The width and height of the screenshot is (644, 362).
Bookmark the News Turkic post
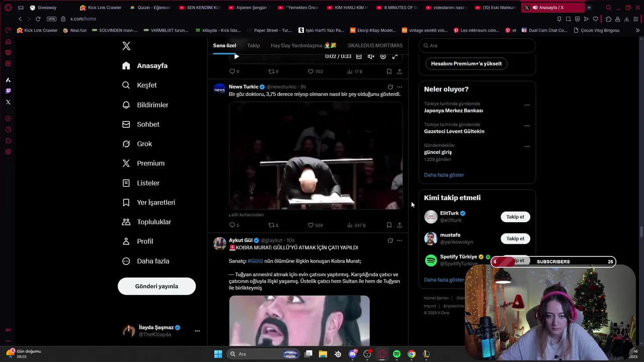point(389,225)
